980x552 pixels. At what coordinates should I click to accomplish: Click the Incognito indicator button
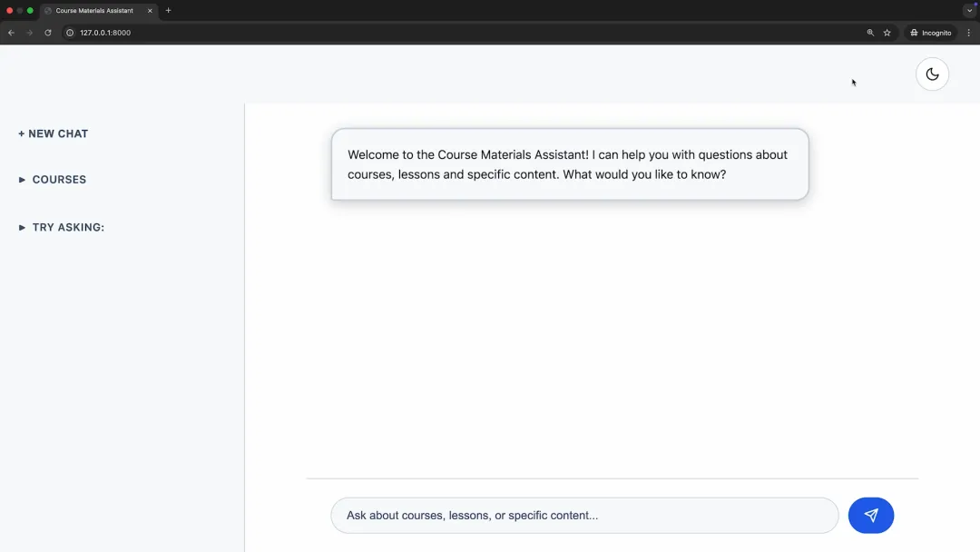pos(931,33)
